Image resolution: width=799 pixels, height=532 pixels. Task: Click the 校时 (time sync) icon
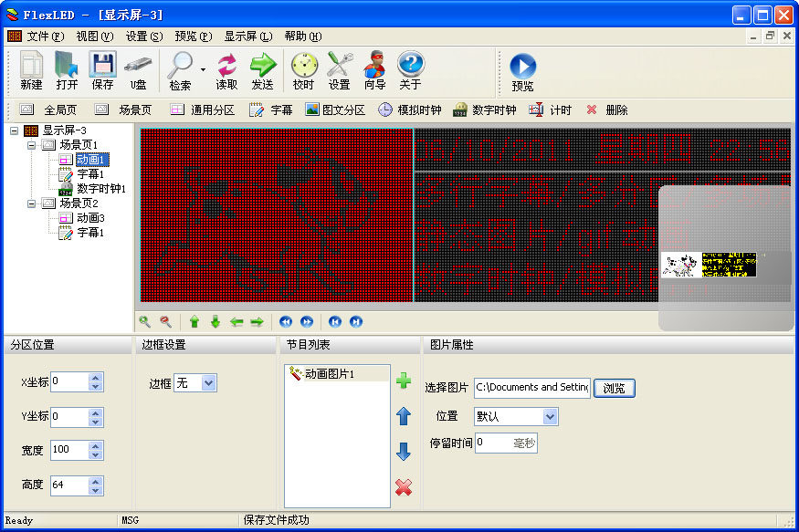pyautogui.click(x=303, y=69)
